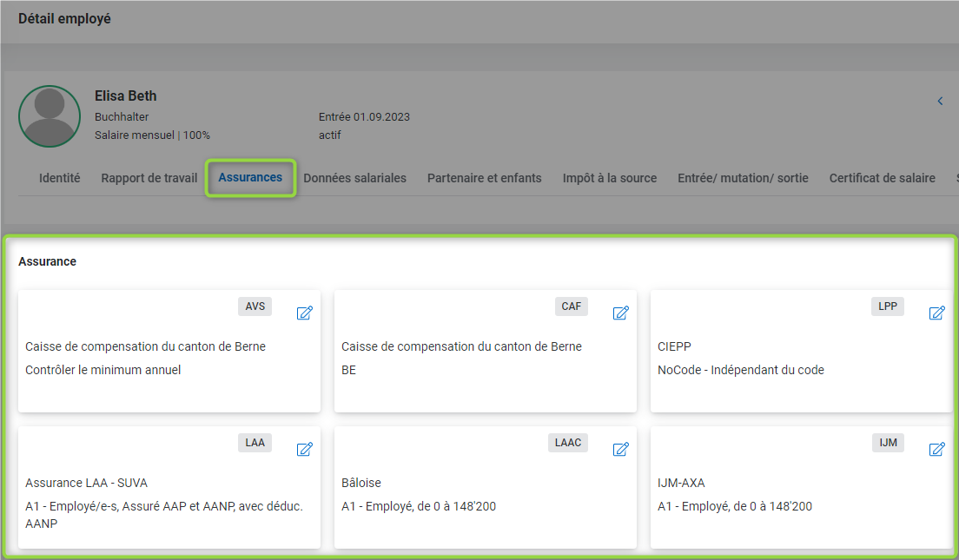Click the LAAC badge label
The image size is (959, 560).
coord(568,443)
